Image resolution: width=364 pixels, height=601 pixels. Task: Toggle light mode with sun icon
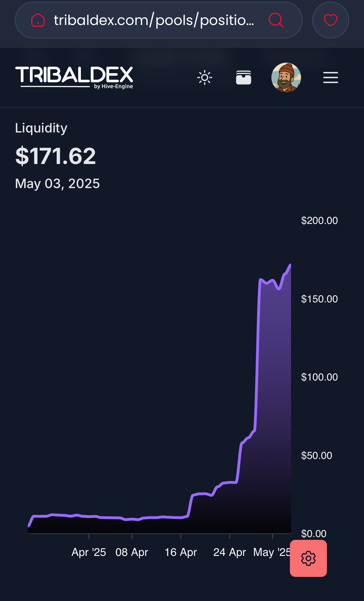point(205,78)
